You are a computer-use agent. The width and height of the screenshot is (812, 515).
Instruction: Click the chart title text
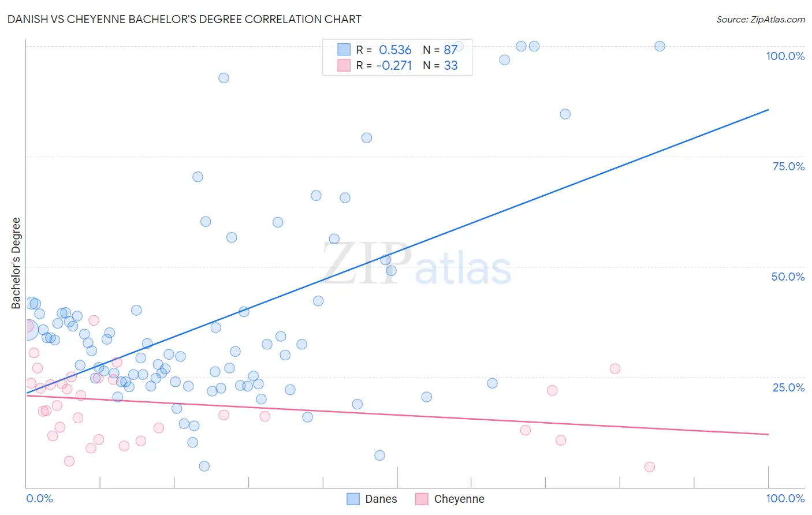(x=184, y=19)
